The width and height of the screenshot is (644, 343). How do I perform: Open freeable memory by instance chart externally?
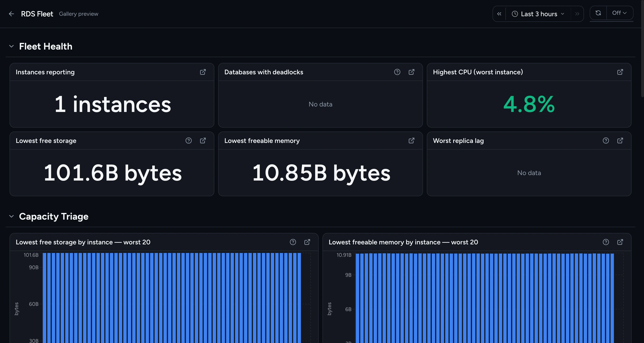620,242
